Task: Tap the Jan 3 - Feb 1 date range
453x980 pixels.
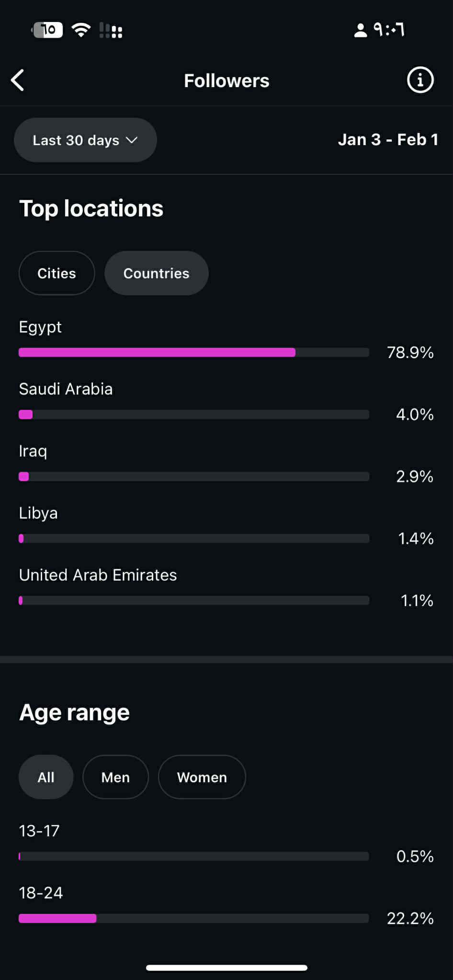Action: pos(388,140)
